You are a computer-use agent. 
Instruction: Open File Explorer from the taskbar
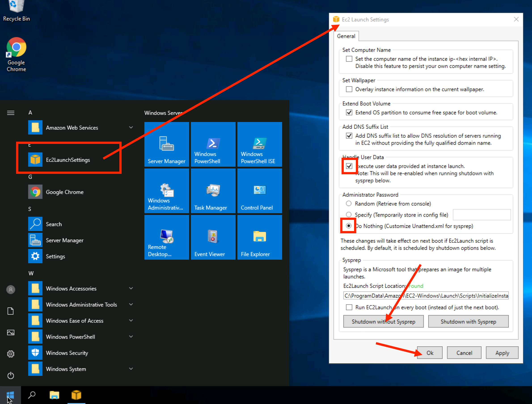point(54,395)
